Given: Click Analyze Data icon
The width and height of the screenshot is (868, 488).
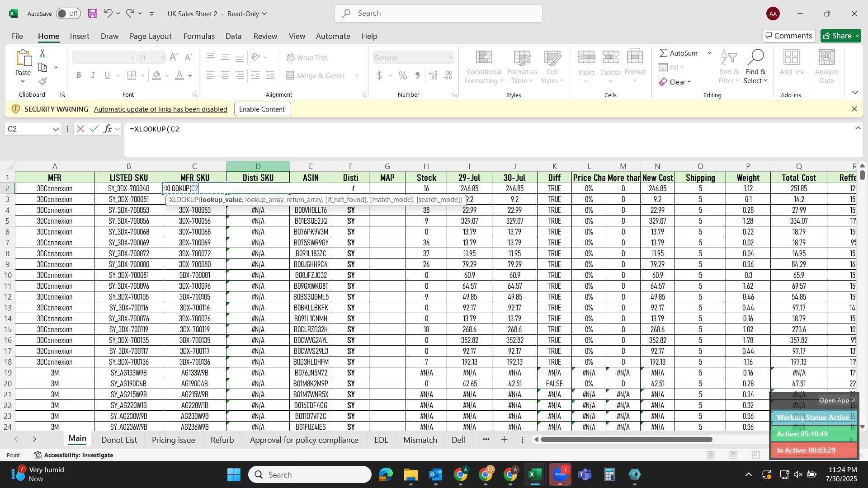Looking at the screenshot, I should pyautogui.click(x=826, y=57).
